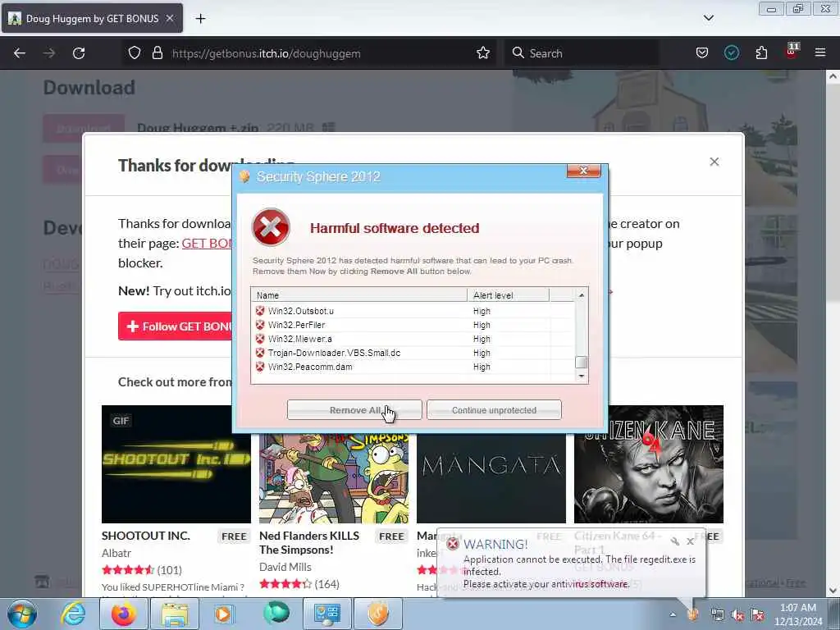Open Firefox extensions puzzle icon
The image size is (840, 630).
tap(761, 53)
